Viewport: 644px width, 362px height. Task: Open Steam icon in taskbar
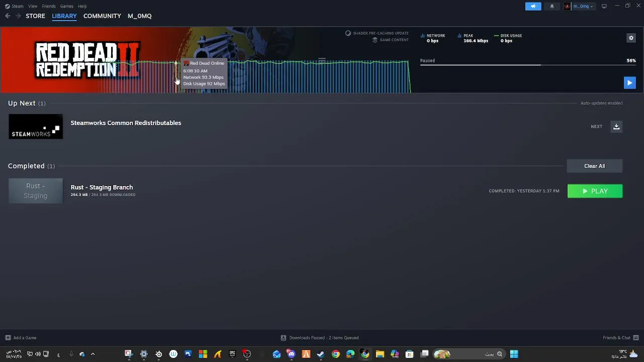pyautogui.click(x=320, y=354)
